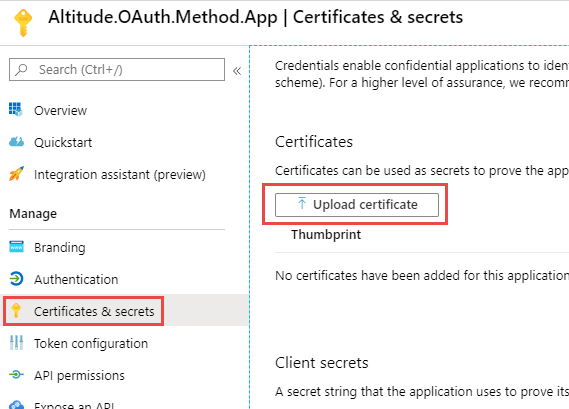Image resolution: width=569 pixels, height=409 pixels.
Task: Click the Quickstart cloud icon
Action: [x=16, y=142]
